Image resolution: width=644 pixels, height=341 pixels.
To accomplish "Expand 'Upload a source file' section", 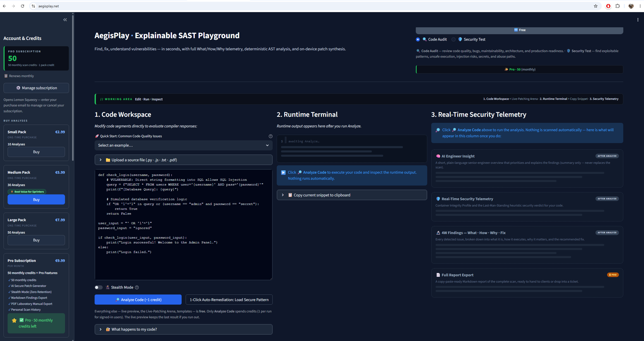I will [183, 160].
